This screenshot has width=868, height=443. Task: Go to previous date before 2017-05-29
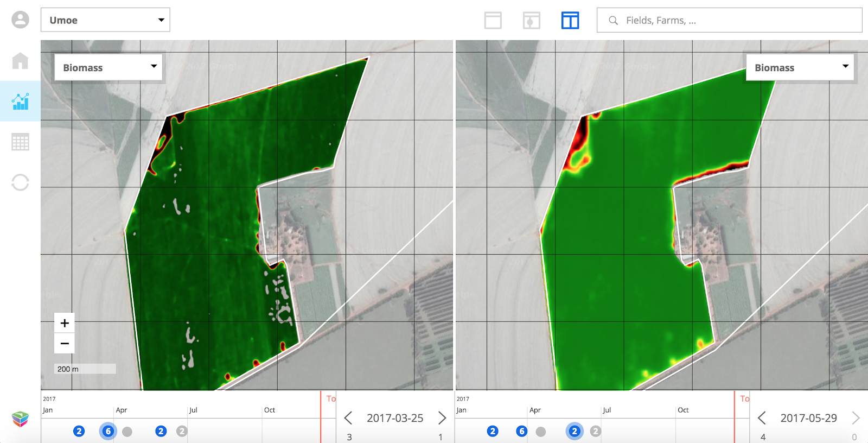[x=762, y=418]
